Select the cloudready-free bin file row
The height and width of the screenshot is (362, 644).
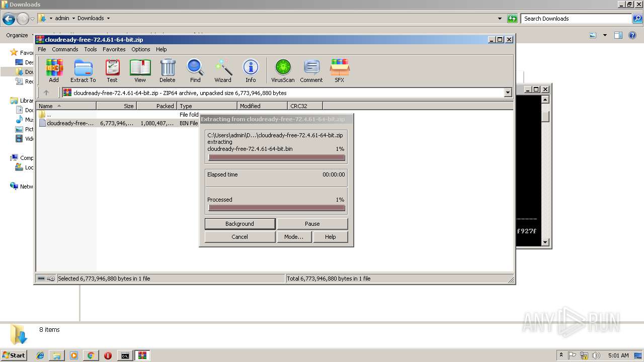pos(118,123)
